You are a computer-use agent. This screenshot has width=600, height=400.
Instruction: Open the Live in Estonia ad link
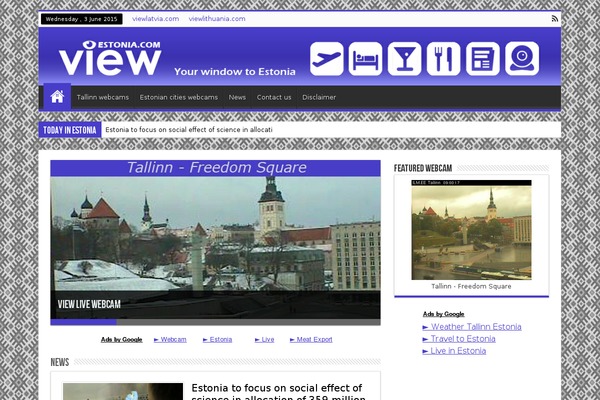point(454,351)
